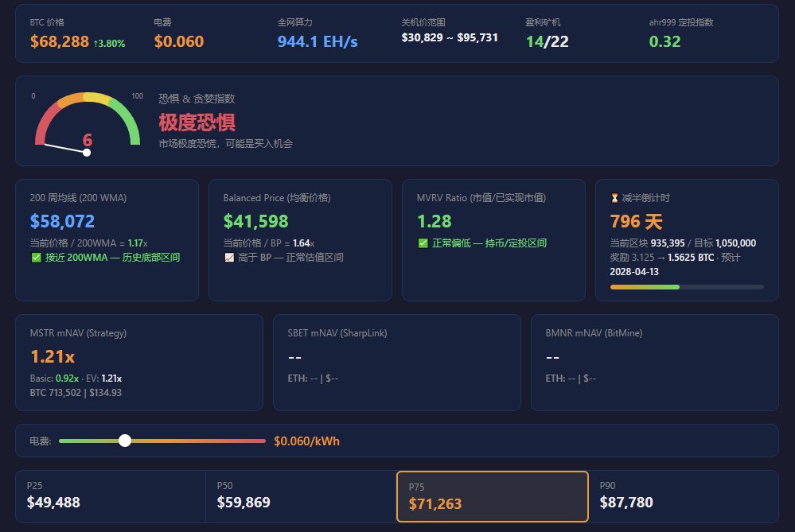Click the chart icon next to 高于 BP
795x532 pixels.
tap(229, 258)
